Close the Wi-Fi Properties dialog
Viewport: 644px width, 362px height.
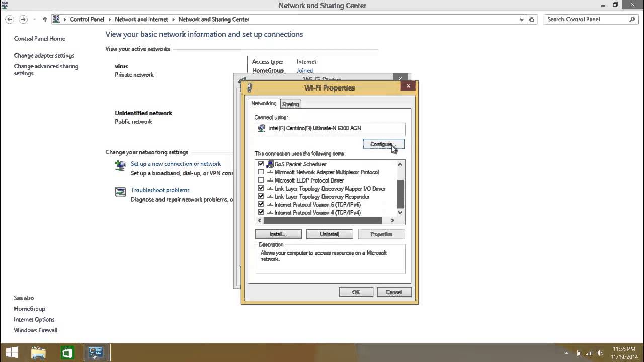[x=408, y=86]
